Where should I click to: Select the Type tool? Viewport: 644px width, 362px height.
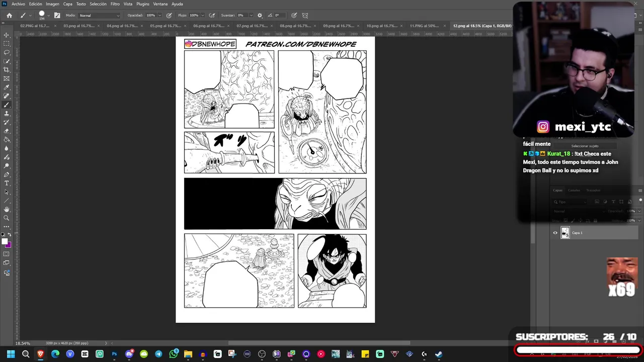click(7, 183)
